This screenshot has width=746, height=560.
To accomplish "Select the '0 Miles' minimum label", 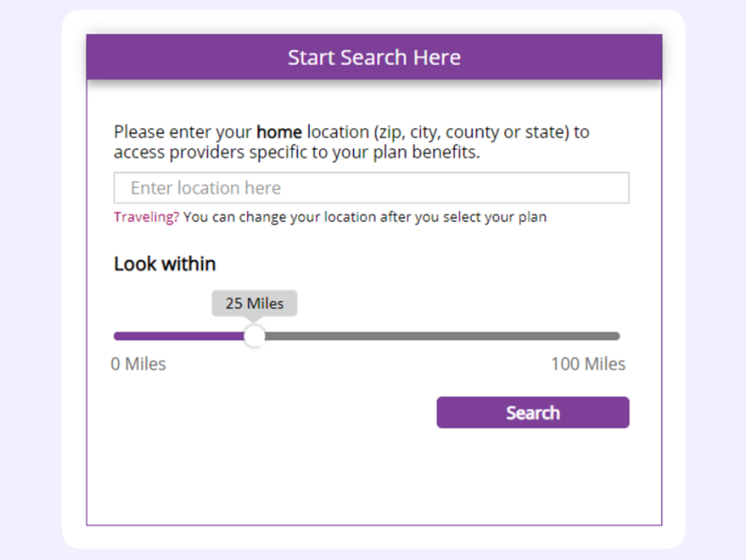I will [138, 364].
